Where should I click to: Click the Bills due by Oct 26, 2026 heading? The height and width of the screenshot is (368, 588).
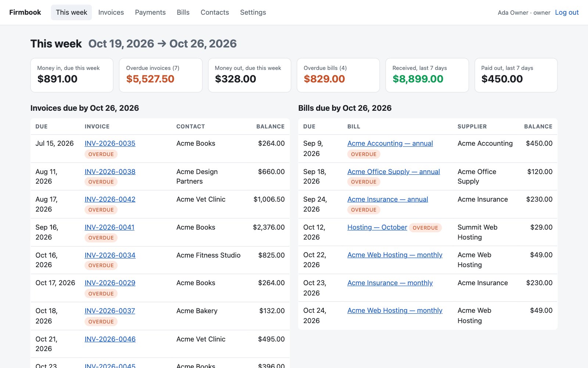point(345,108)
